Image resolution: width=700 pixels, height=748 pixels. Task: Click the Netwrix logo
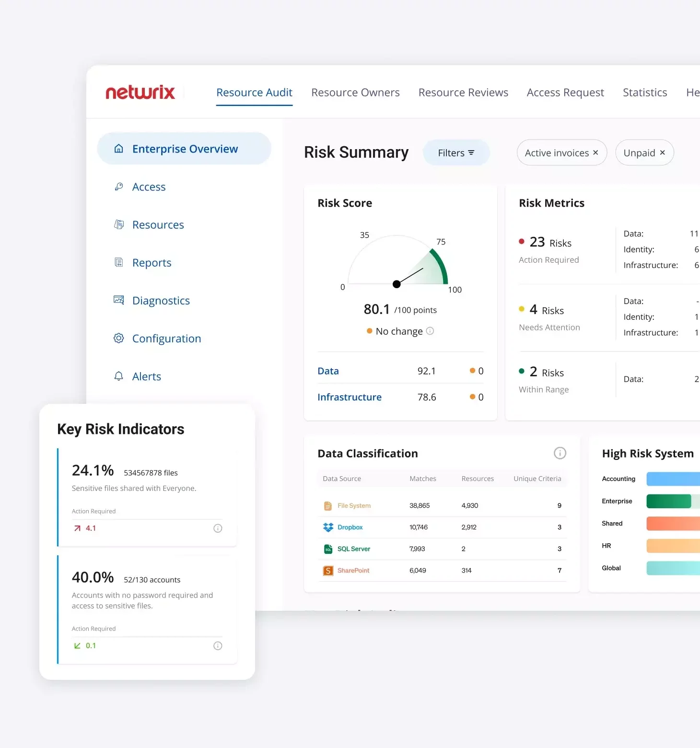[x=140, y=92]
